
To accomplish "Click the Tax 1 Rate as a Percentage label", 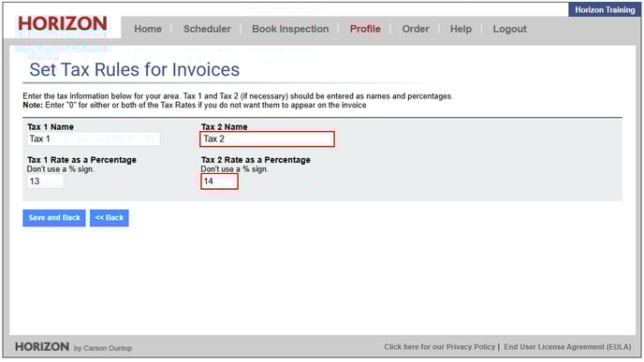I will (x=81, y=160).
